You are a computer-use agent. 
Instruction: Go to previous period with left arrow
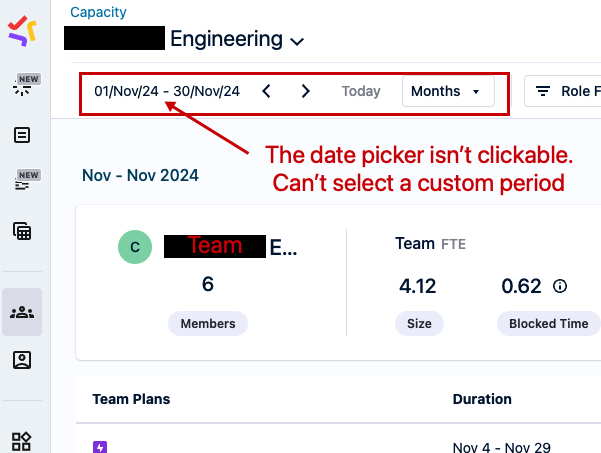coord(266,91)
